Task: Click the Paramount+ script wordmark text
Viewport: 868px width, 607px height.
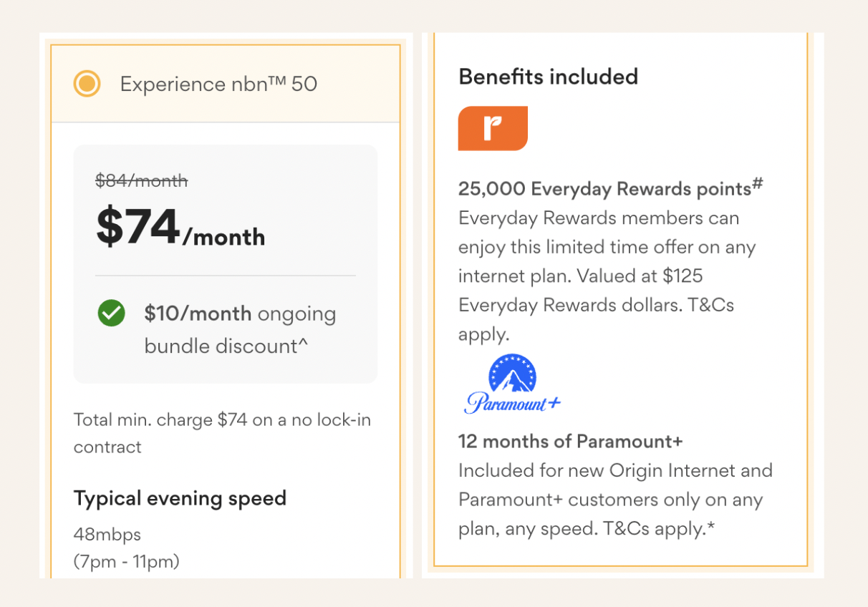Action: click(x=512, y=403)
